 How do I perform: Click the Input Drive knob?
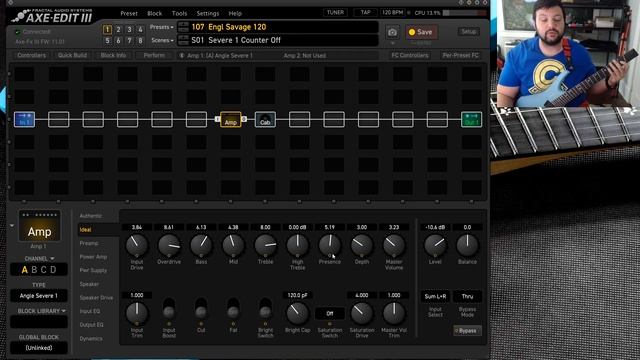pos(137,245)
